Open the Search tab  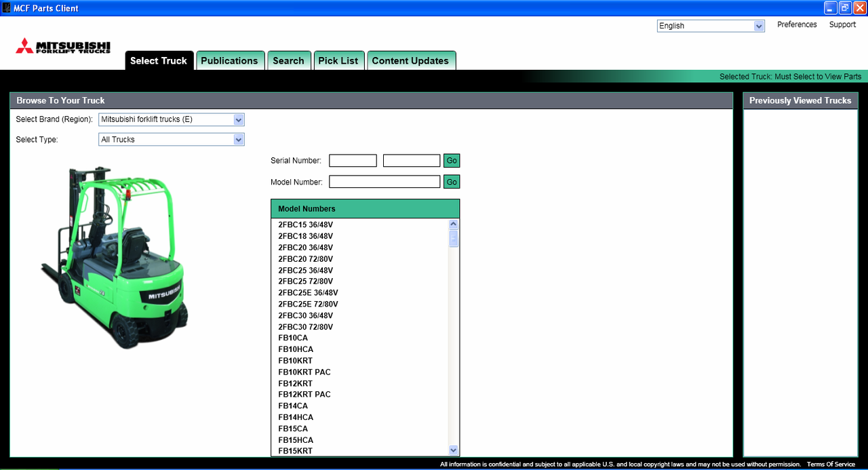pos(289,60)
